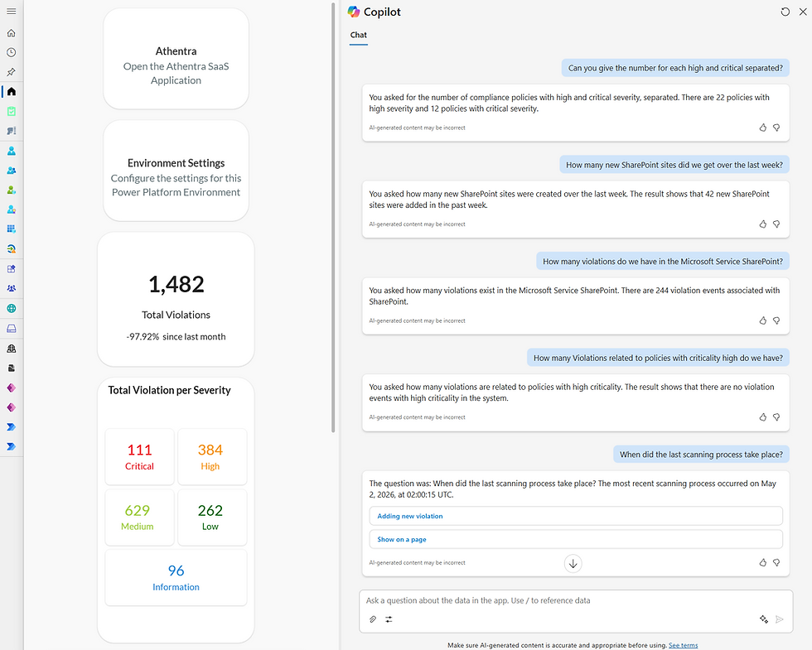Click message 'Can you give the number for each high and critical separated?'

pos(675,68)
